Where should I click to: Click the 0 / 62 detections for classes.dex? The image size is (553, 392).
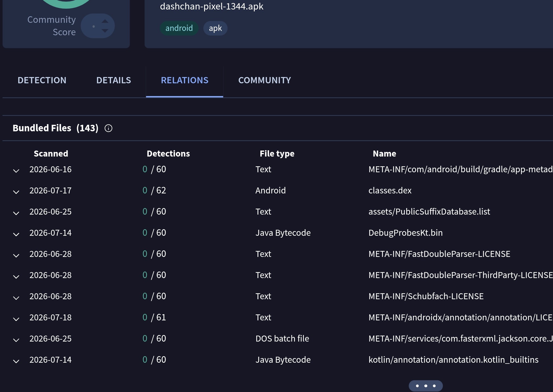pyautogui.click(x=154, y=190)
